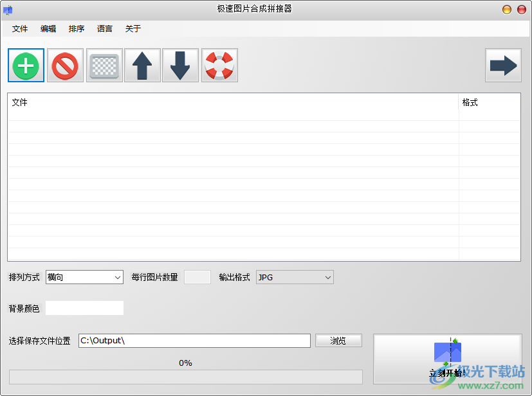The width and height of the screenshot is (532, 396).
Task: Click the app icon in the title bar
Action: pos(8,10)
